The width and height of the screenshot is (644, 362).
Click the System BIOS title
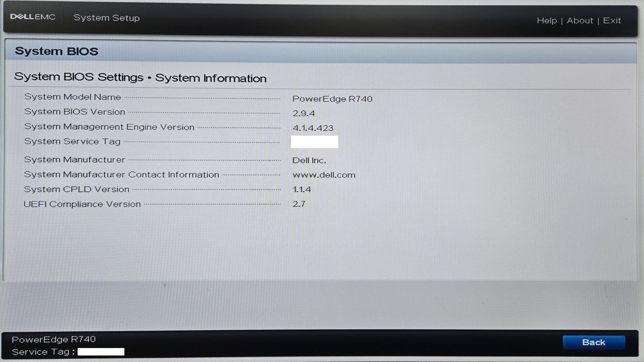tap(56, 51)
